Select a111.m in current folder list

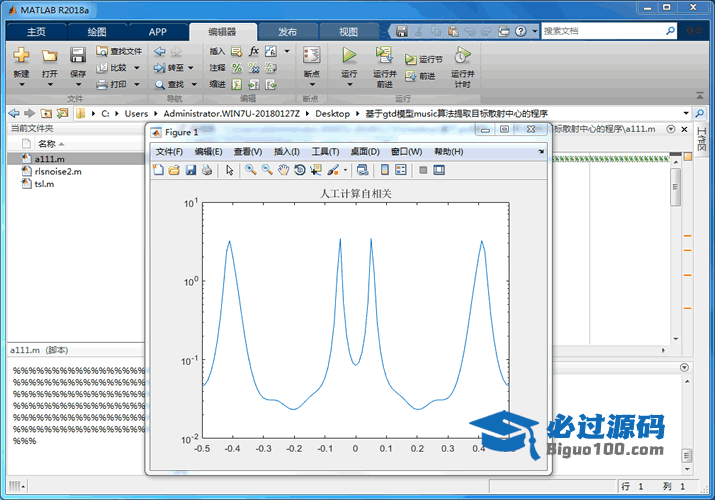(x=49, y=159)
